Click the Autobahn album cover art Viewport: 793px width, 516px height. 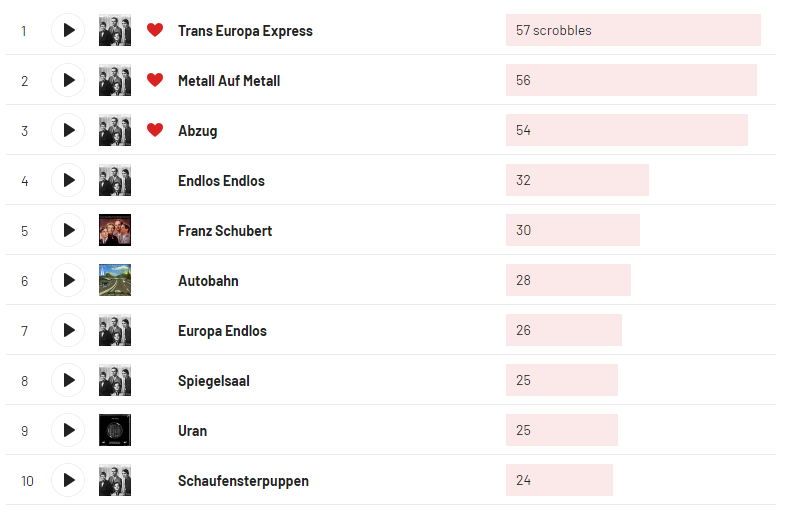point(115,280)
